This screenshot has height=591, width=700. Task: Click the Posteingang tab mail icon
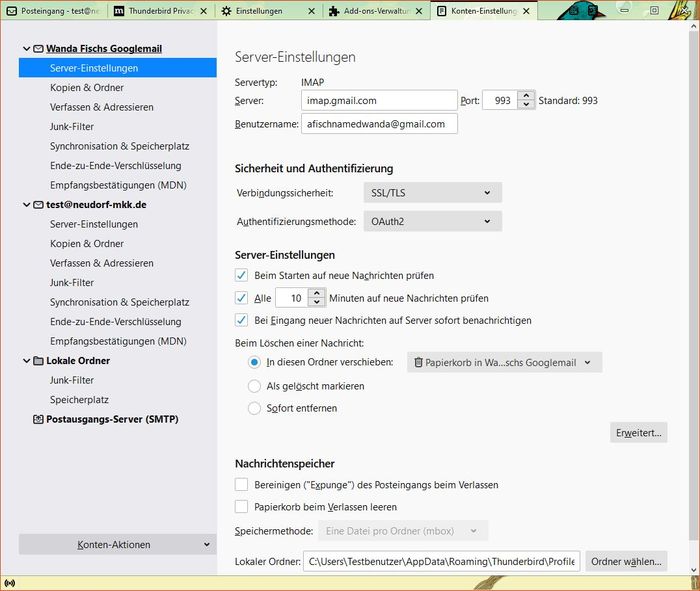[10, 11]
